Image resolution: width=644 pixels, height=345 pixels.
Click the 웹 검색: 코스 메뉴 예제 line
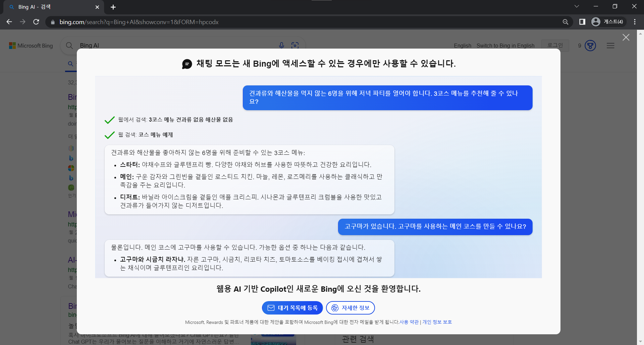click(x=145, y=135)
